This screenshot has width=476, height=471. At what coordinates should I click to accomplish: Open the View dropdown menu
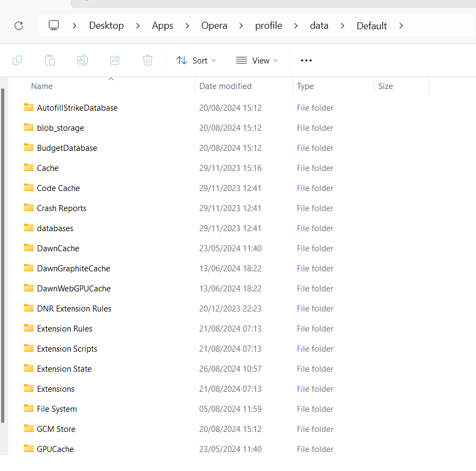(x=257, y=60)
